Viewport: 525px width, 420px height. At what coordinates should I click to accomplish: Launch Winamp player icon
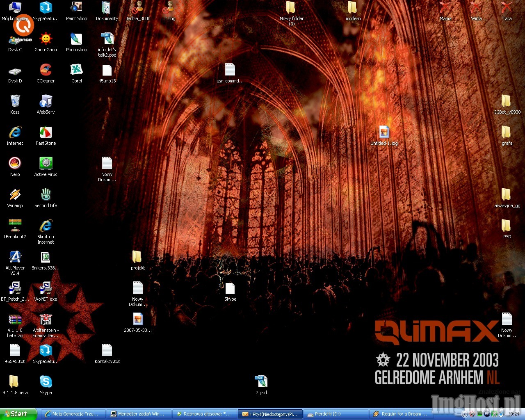coord(15,198)
